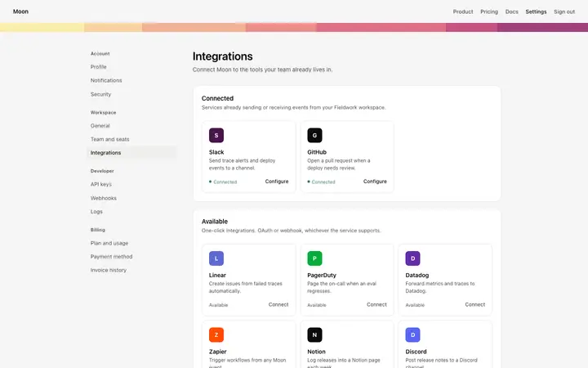This screenshot has width=588, height=368.
Task: Open Notifications settings in sidebar
Action: (x=106, y=80)
